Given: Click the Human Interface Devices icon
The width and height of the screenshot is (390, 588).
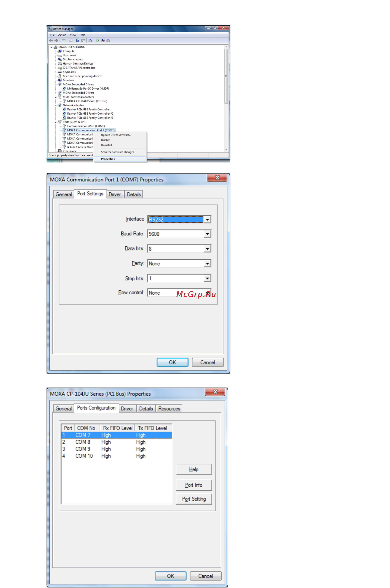Looking at the screenshot, I should click(60, 64).
